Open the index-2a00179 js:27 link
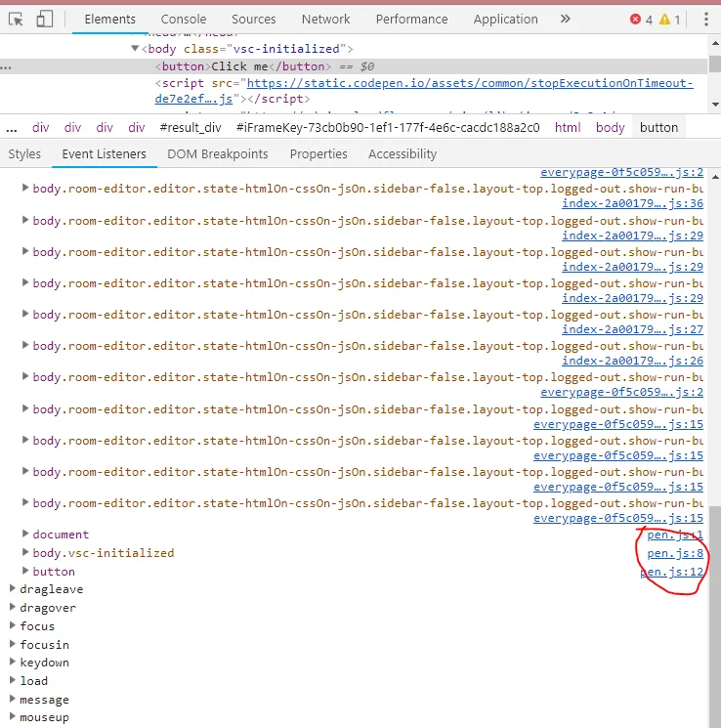This screenshot has width=721, height=728. click(632, 329)
